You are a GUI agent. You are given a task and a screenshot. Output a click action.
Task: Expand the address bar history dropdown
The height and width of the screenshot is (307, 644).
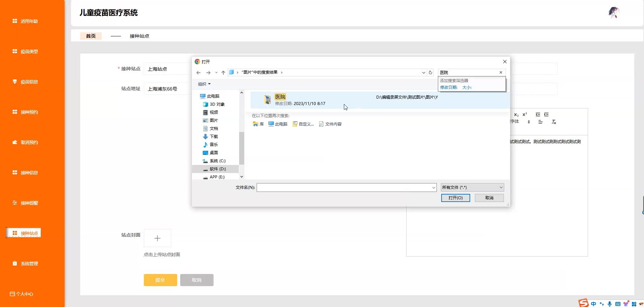[423, 73]
